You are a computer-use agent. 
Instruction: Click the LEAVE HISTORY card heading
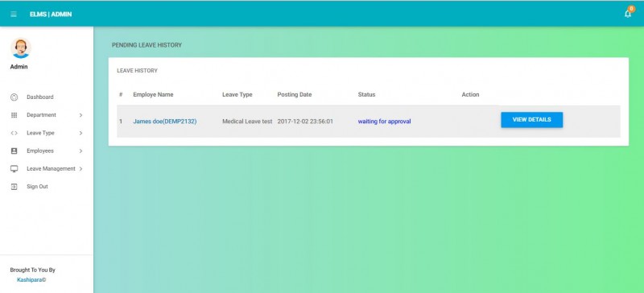pyautogui.click(x=137, y=71)
